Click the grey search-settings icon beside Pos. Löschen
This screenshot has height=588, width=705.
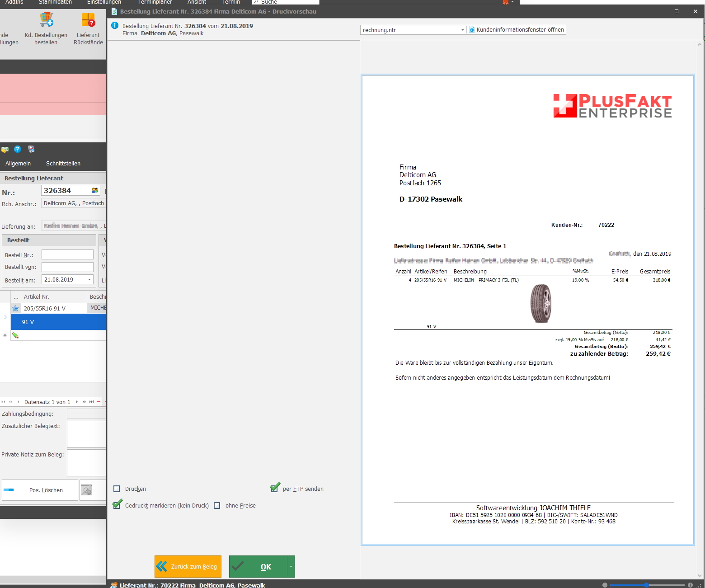point(86,490)
